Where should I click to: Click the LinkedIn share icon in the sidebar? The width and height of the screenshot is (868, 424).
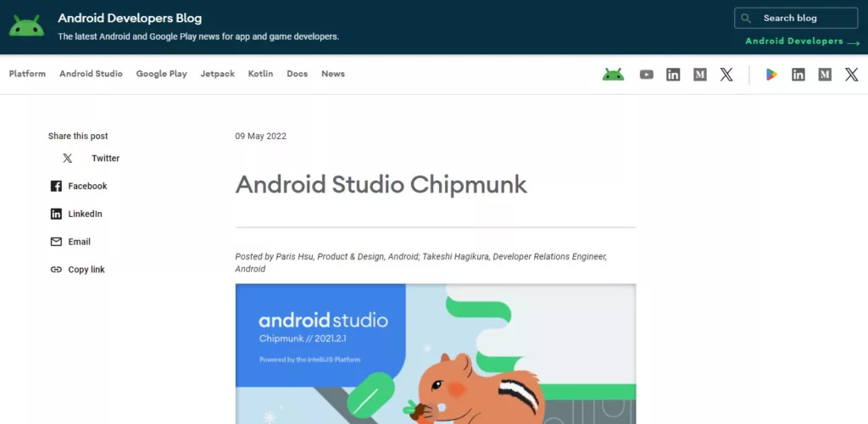click(x=56, y=214)
